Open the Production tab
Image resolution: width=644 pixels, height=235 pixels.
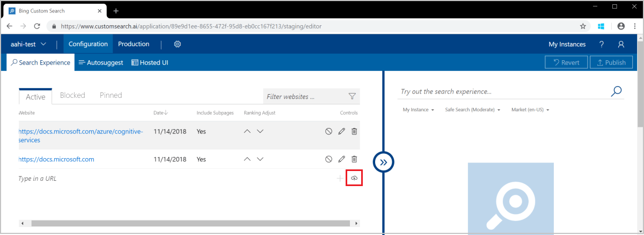[x=134, y=44]
